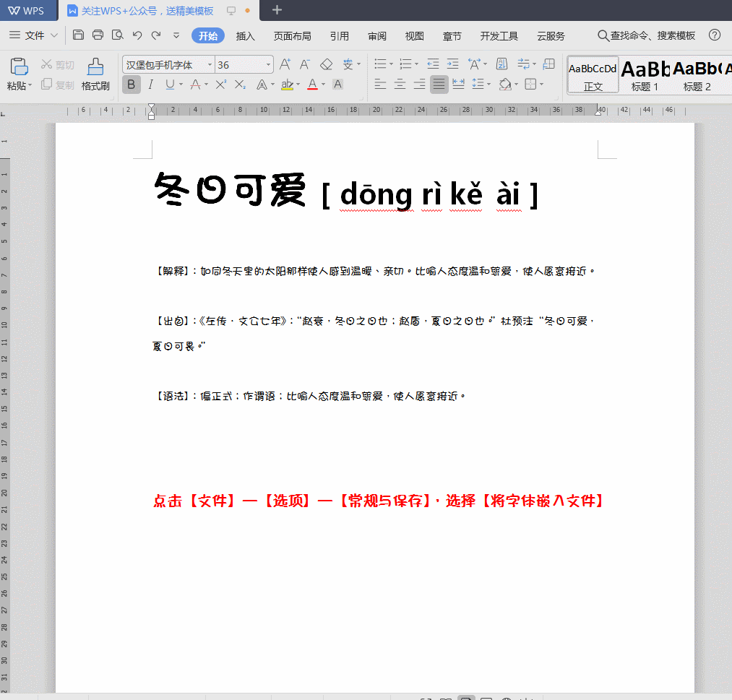Align text left
The height and width of the screenshot is (700, 732).
pyautogui.click(x=381, y=85)
